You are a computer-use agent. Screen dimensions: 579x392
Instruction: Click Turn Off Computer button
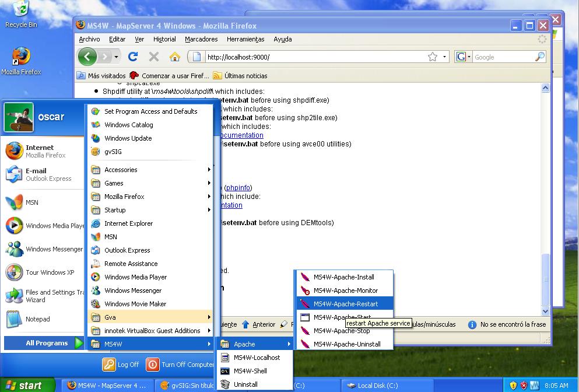click(x=181, y=365)
